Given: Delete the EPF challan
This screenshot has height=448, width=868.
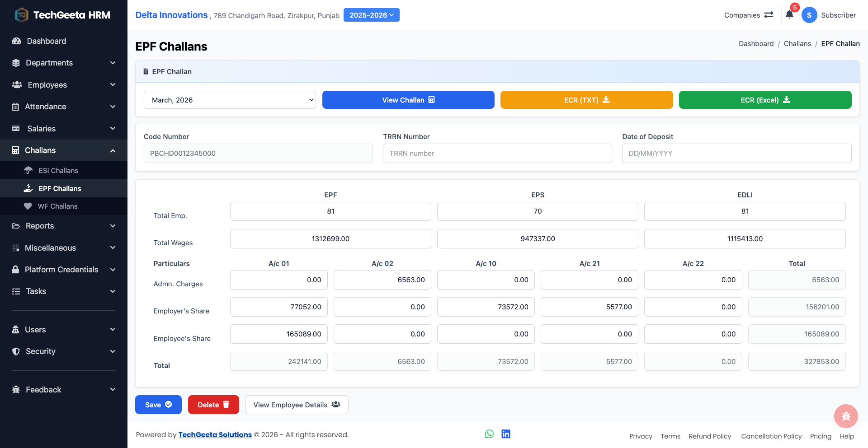Looking at the screenshot, I should (x=213, y=405).
